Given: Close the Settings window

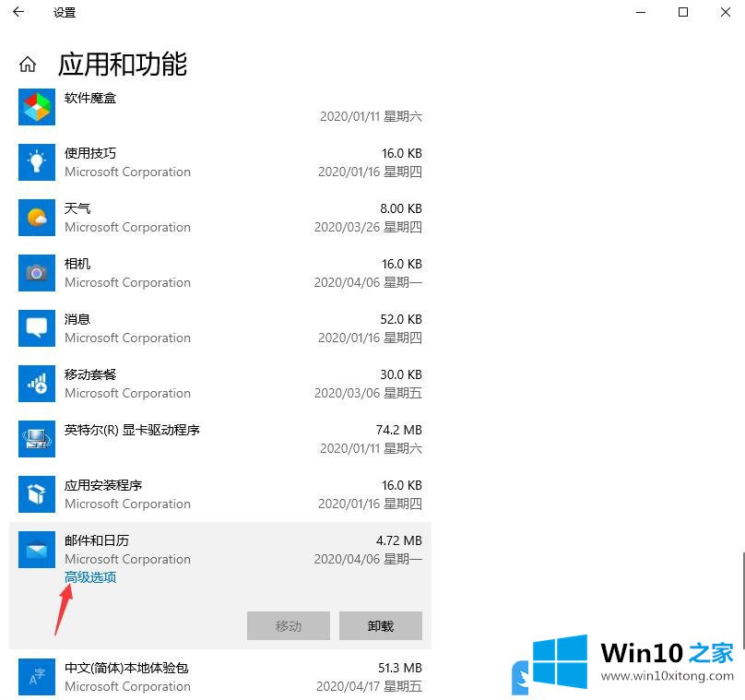Looking at the screenshot, I should 725,12.
